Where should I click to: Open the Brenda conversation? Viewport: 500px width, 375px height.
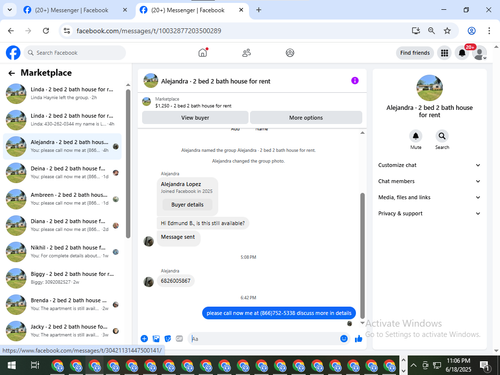(62, 304)
